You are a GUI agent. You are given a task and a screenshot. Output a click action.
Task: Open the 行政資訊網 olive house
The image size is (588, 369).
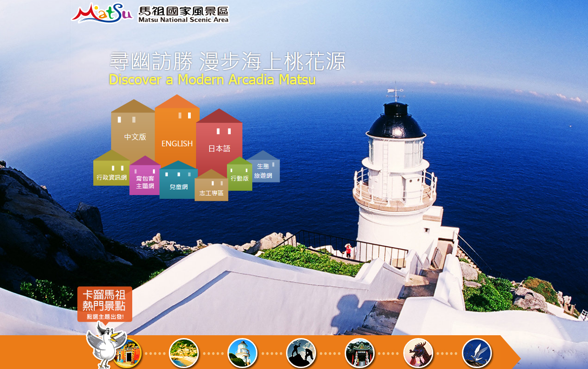[x=111, y=177]
